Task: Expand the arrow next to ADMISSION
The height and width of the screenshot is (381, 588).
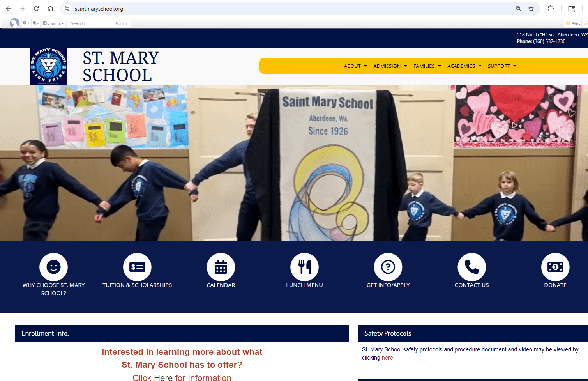Action: [405, 66]
